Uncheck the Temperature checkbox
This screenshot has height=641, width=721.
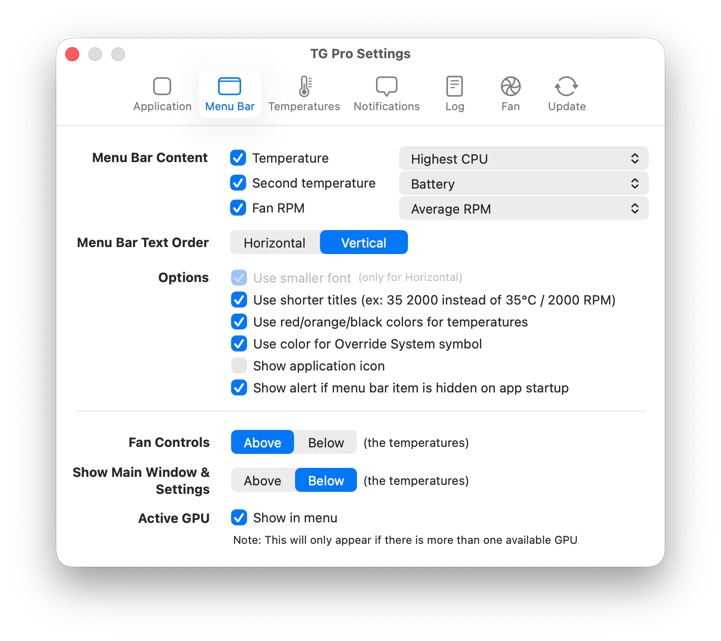tap(238, 158)
